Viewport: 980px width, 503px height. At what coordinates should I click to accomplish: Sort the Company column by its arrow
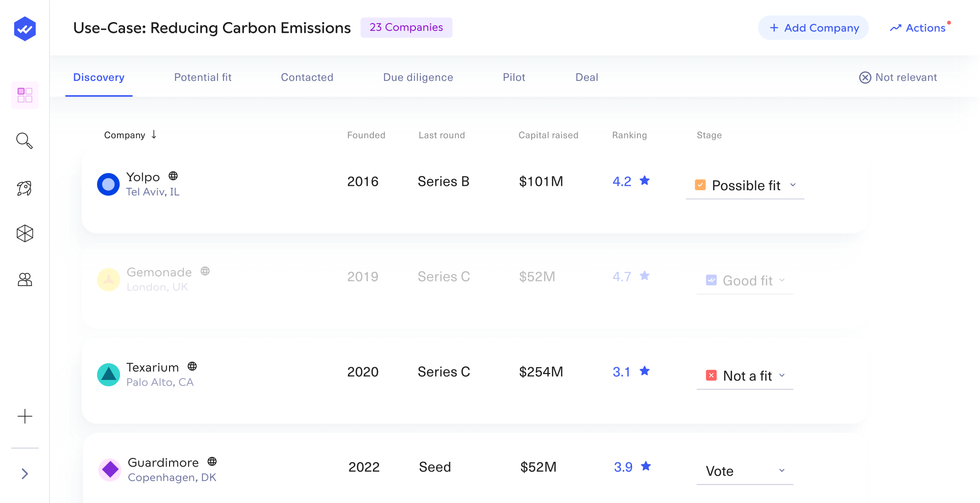[x=154, y=135]
